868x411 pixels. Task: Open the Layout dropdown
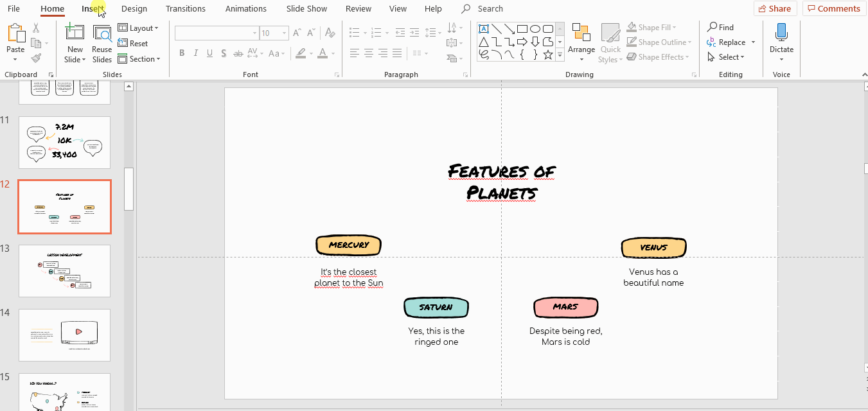pyautogui.click(x=138, y=28)
